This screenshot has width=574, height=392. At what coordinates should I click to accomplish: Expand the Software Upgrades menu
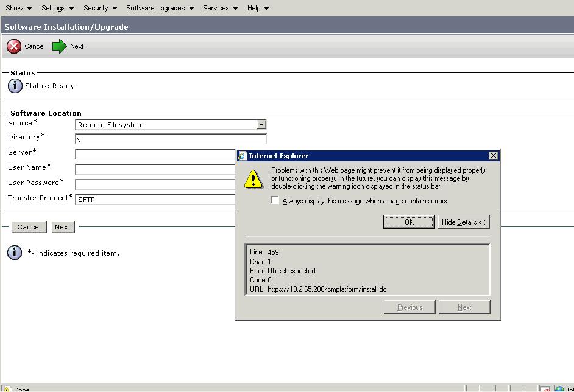click(x=160, y=8)
